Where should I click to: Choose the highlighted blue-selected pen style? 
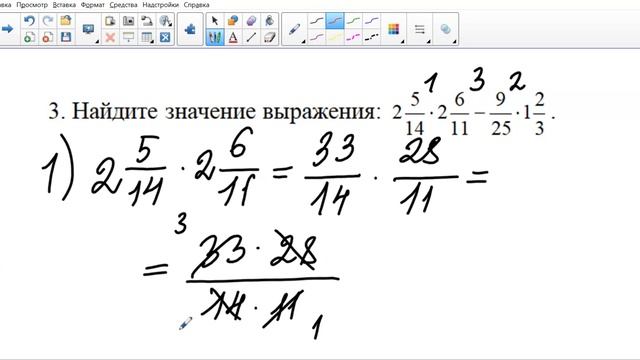(x=335, y=20)
